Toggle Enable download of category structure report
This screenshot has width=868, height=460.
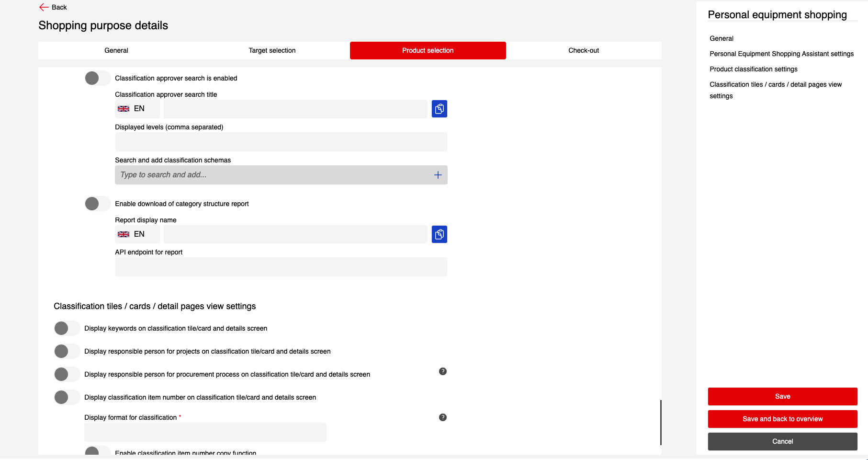97,204
